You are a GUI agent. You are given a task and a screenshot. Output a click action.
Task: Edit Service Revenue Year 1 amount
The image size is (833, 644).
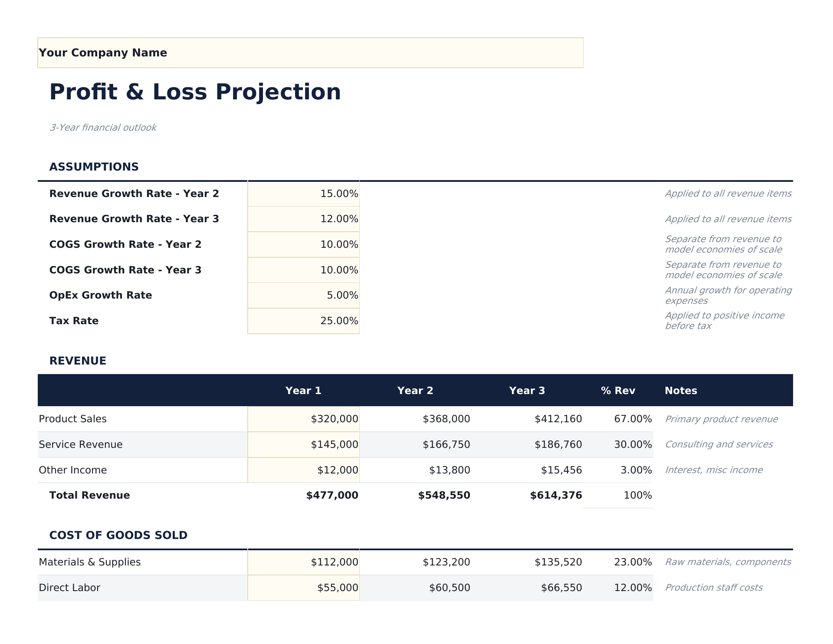pyautogui.click(x=304, y=444)
